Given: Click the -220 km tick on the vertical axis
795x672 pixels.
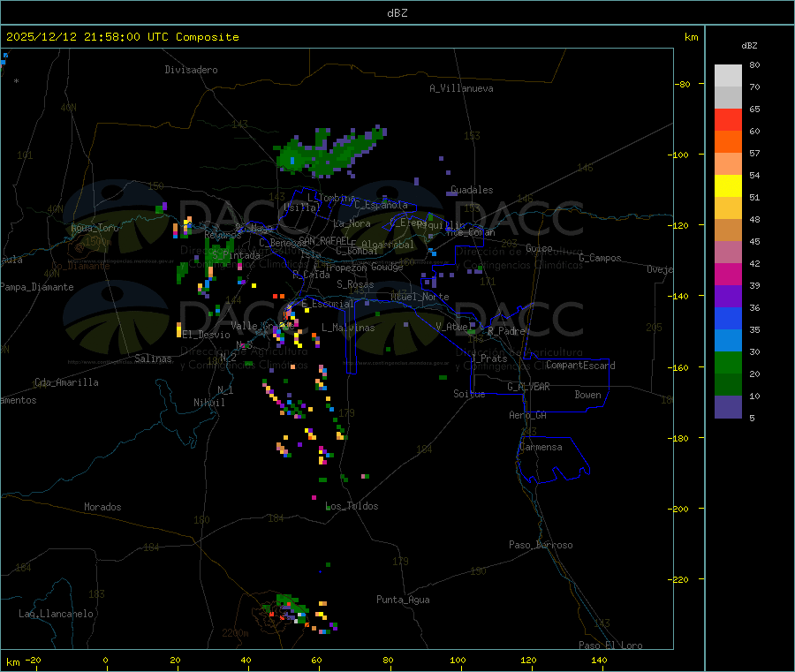Looking at the screenshot, I should pos(680,579).
